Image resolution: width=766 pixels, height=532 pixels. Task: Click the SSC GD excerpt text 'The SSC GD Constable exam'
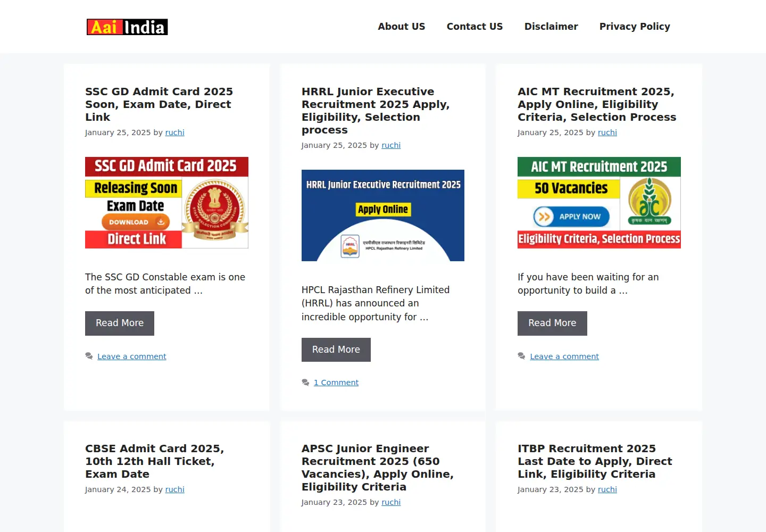[x=165, y=284]
